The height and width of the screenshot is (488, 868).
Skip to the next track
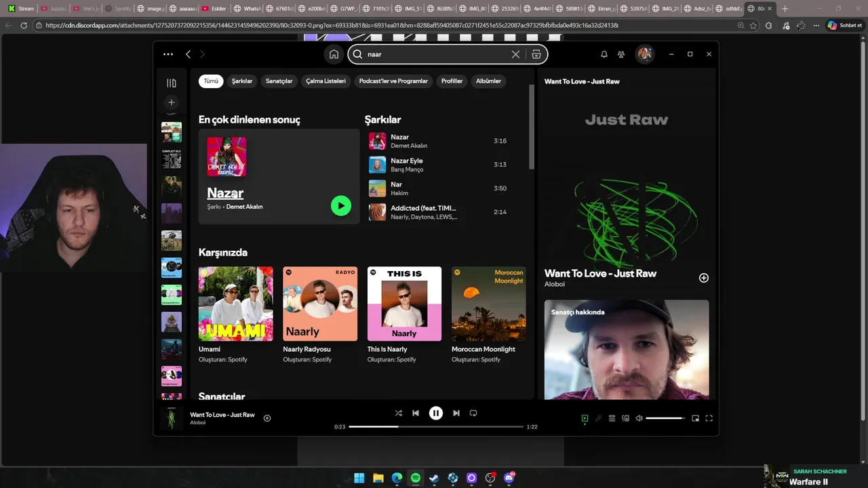(x=456, y=413)
